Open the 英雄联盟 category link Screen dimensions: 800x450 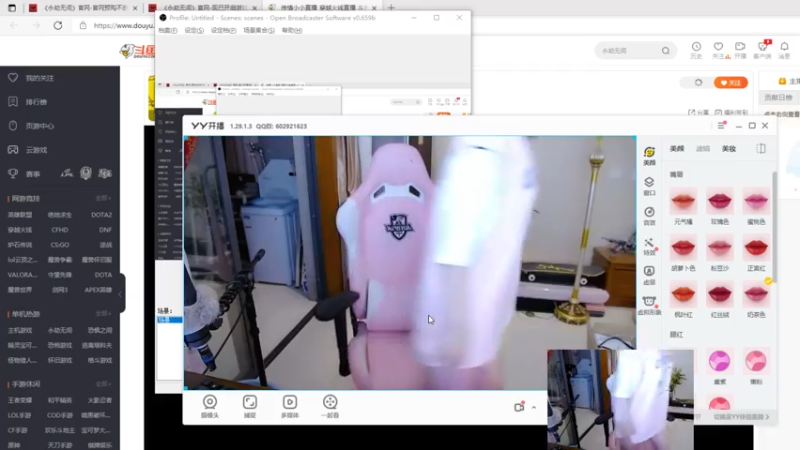(20, 215)
